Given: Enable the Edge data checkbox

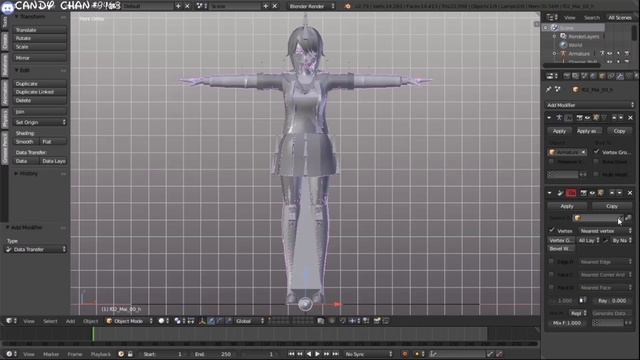Looking at the screenshot, I should click(x=551, y=261).
